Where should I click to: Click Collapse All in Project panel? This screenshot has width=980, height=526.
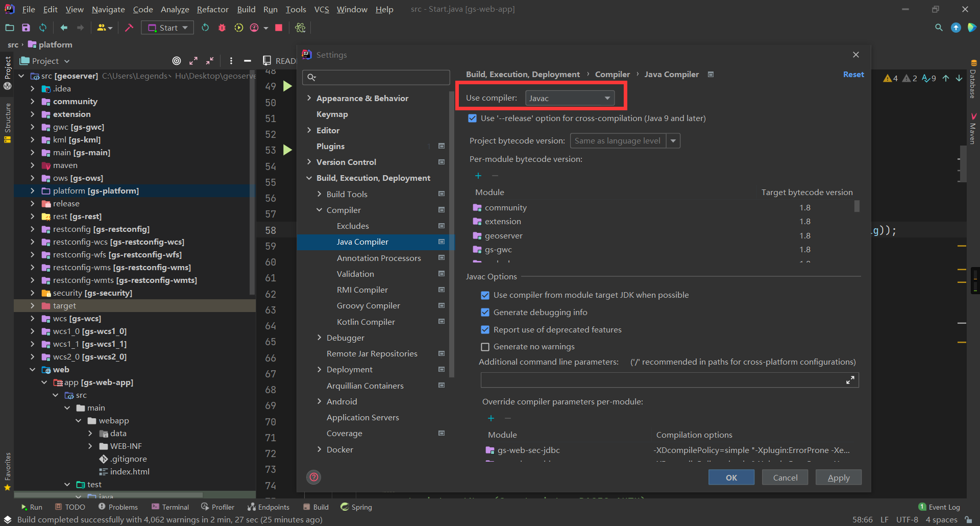(210, 61)
